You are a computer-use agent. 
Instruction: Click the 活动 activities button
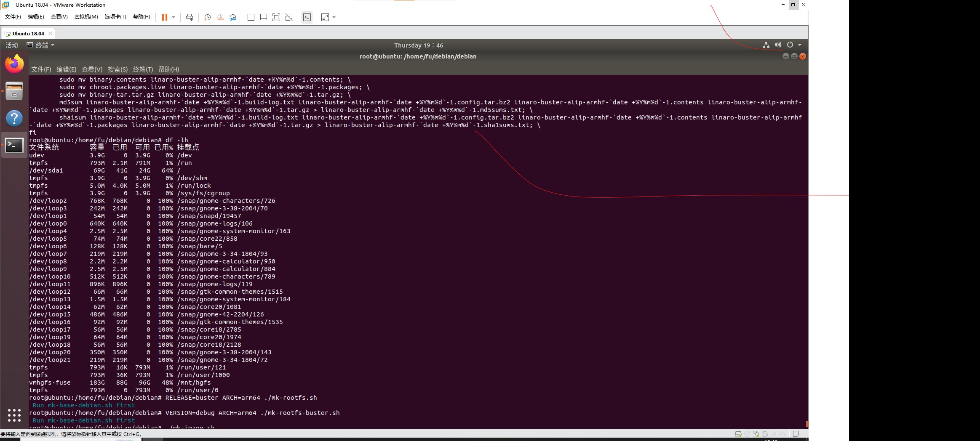point(12,45)
